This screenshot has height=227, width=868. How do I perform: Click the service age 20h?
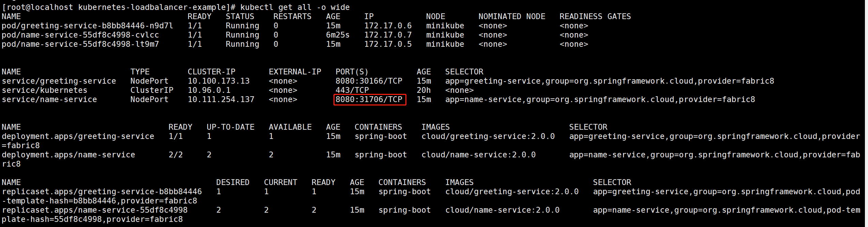[x=423, y=90]
